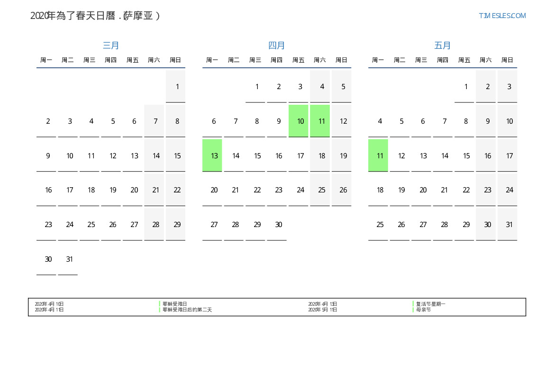Screen dimensions: 554x392
Task: Select May 31 in the 五月 calendar
Action: pyautogui.click(x=508, y=225)
